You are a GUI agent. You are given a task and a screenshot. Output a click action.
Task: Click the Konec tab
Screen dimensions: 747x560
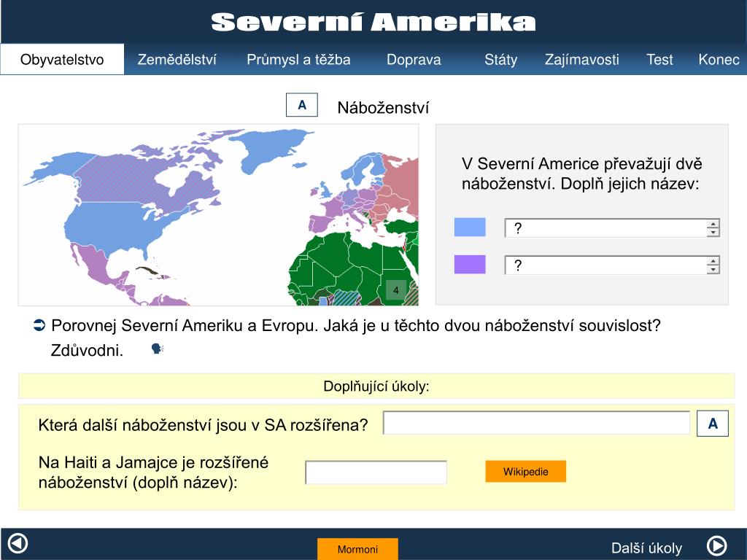tap(719, 60)
